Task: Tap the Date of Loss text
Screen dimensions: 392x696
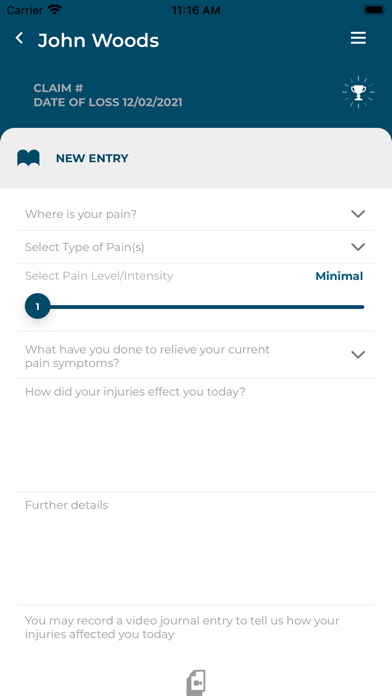Action: 108,103
